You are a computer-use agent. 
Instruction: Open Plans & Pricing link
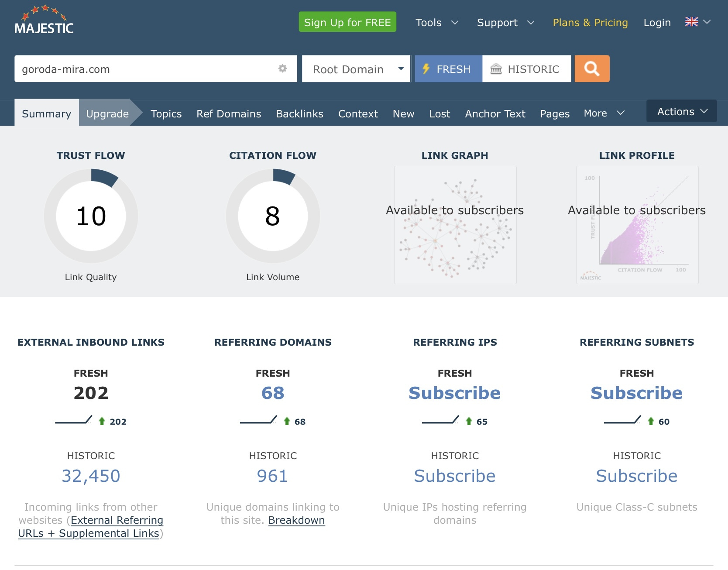tap(590, 23)
